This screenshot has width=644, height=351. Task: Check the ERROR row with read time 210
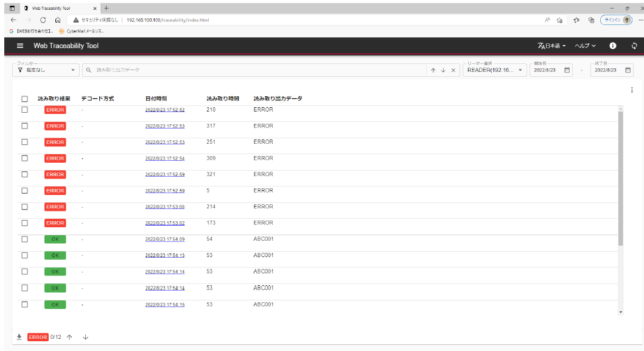[24, 110]
